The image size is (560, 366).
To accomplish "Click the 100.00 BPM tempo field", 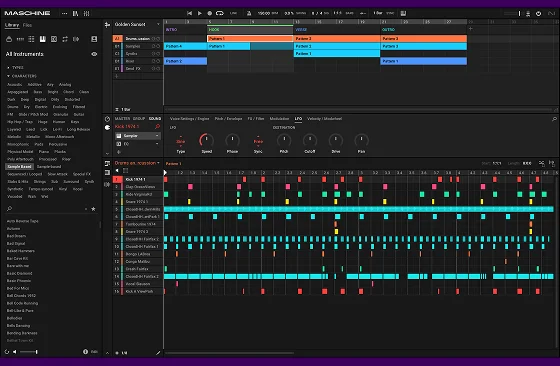I will tap(268, 13).
